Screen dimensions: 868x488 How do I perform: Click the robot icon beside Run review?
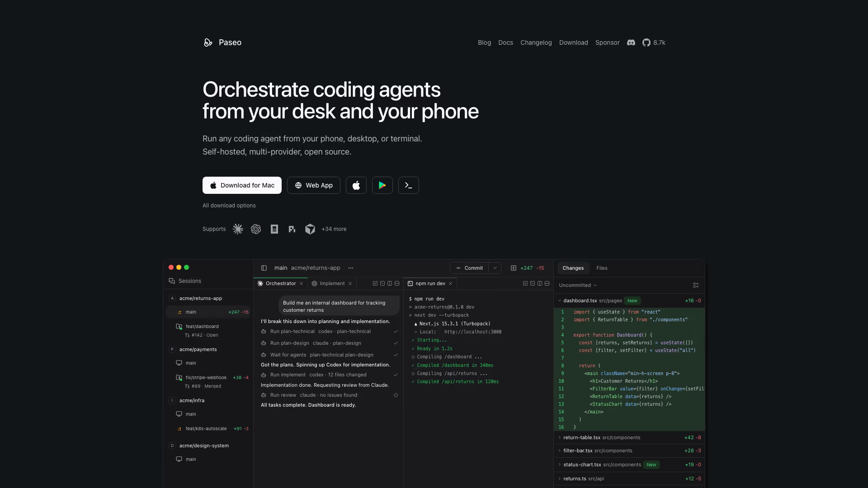(264, 395)
